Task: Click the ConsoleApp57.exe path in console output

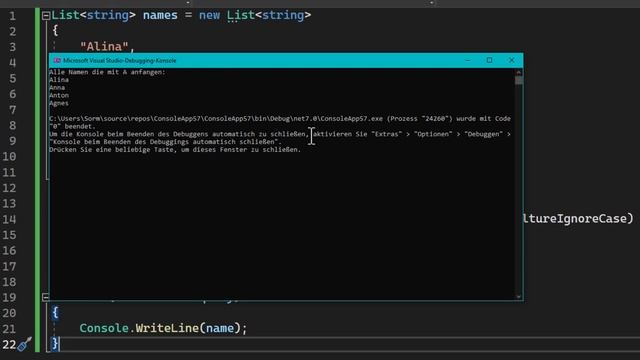Action: coord(216,118)
